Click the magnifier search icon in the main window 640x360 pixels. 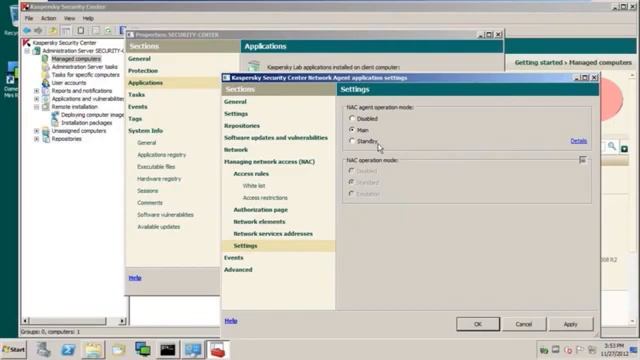pyautogui.click(x=611, y=147)
